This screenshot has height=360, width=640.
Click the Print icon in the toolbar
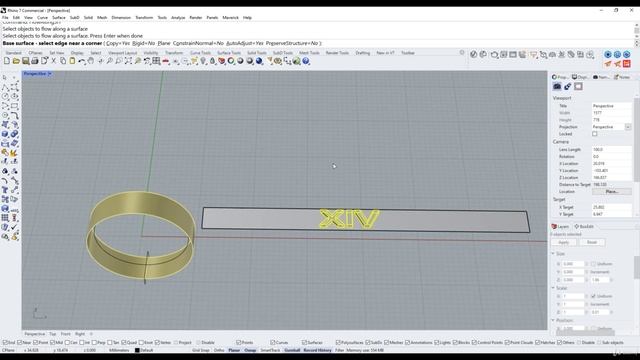pos(35,61)
